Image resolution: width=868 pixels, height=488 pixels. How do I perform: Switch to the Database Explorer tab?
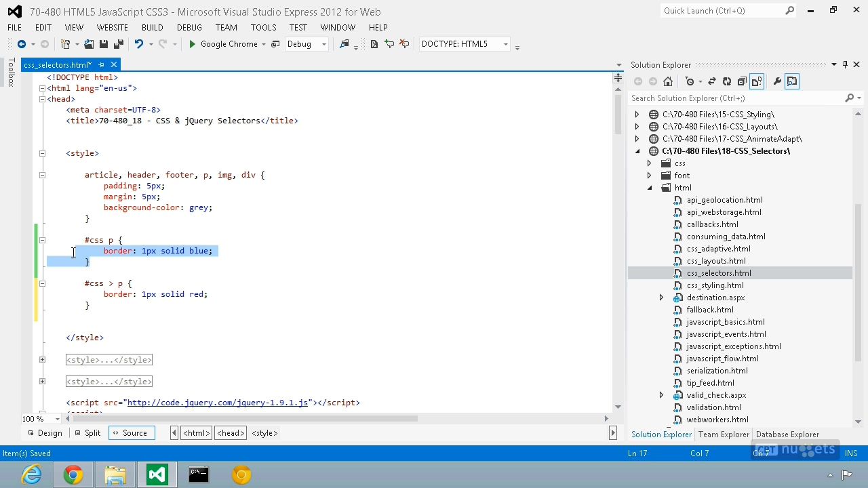pyautogui.click(x=787, y=434)
